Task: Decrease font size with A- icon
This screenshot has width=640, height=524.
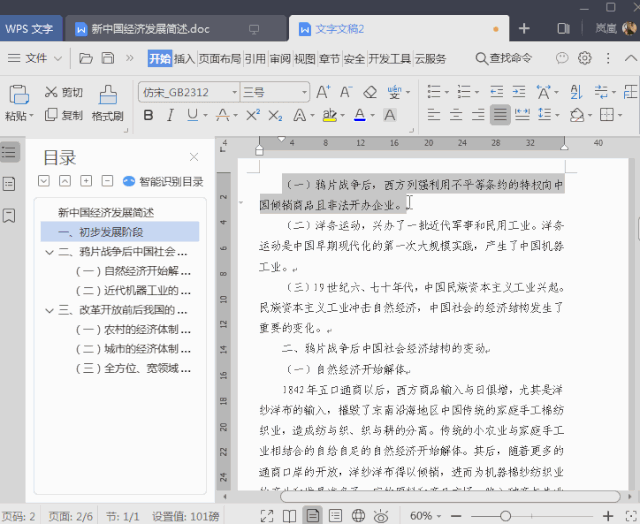Action: 346,92
